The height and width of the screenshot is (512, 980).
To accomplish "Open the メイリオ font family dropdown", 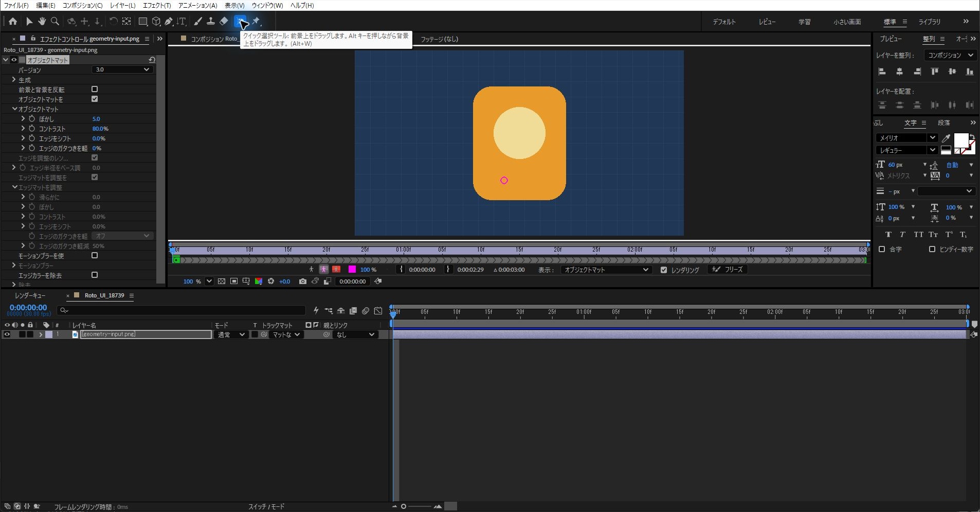I will click(906, 138).
